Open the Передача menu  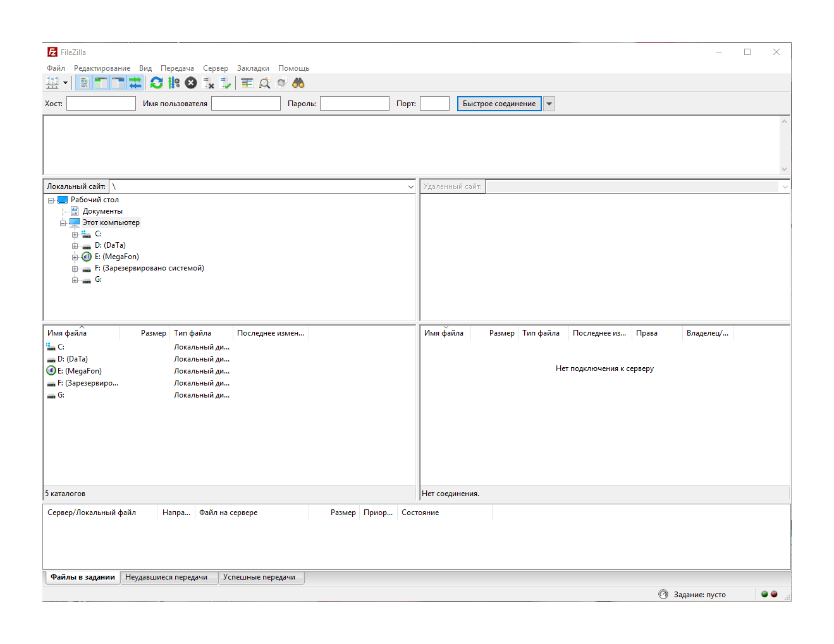coord(177,68)
